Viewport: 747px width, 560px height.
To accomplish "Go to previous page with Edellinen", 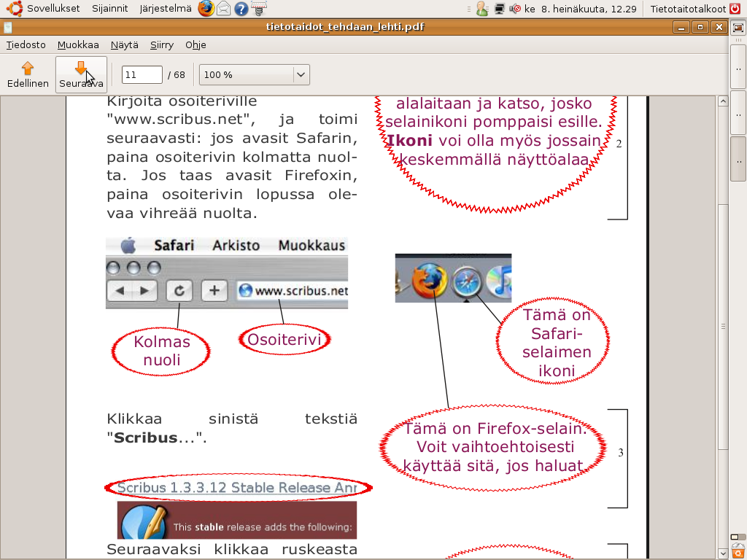I will point(28,75).
